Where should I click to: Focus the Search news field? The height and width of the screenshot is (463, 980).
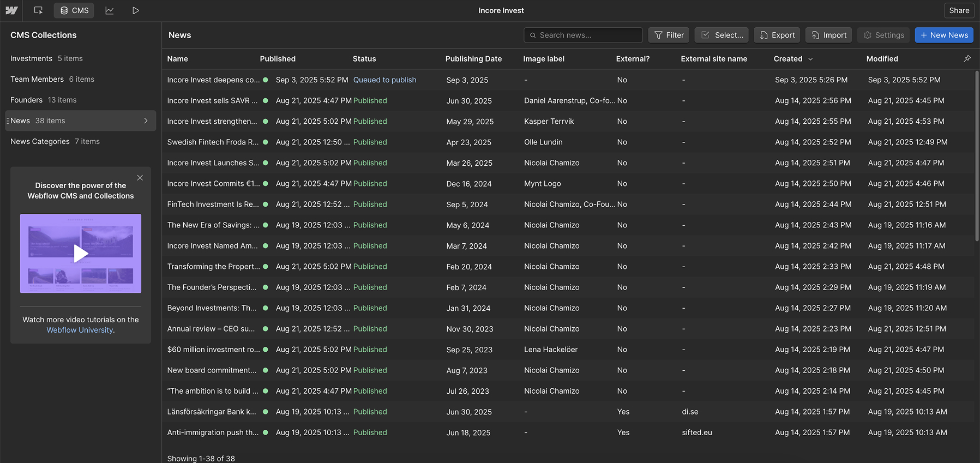(x=583, y=35)
